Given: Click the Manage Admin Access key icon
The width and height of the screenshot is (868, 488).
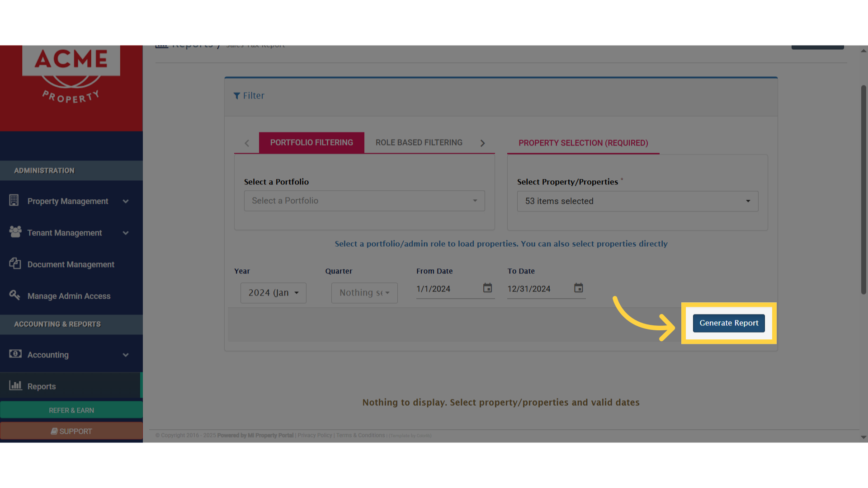Looking at the screenshot, I should pyautogui.click(x=14, y=295).
